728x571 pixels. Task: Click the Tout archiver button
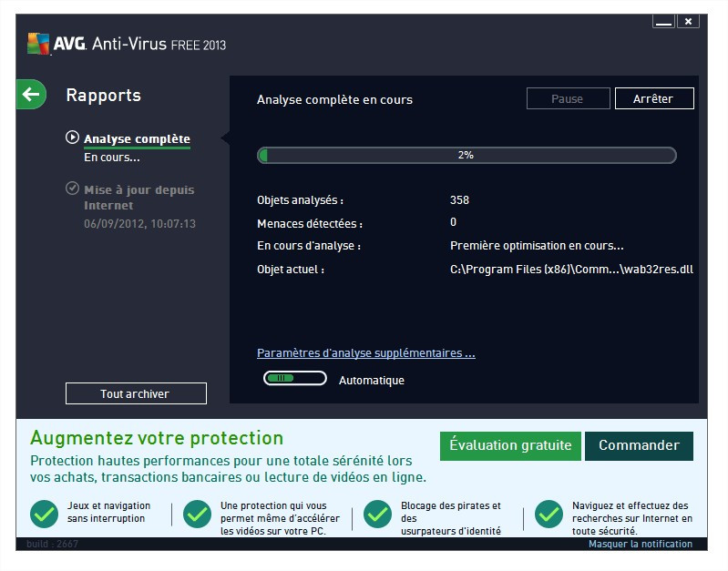click(136, 393)
